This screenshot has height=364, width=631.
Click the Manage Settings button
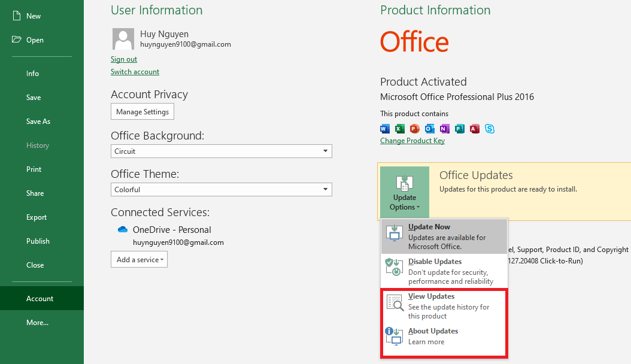coord(142,112)
